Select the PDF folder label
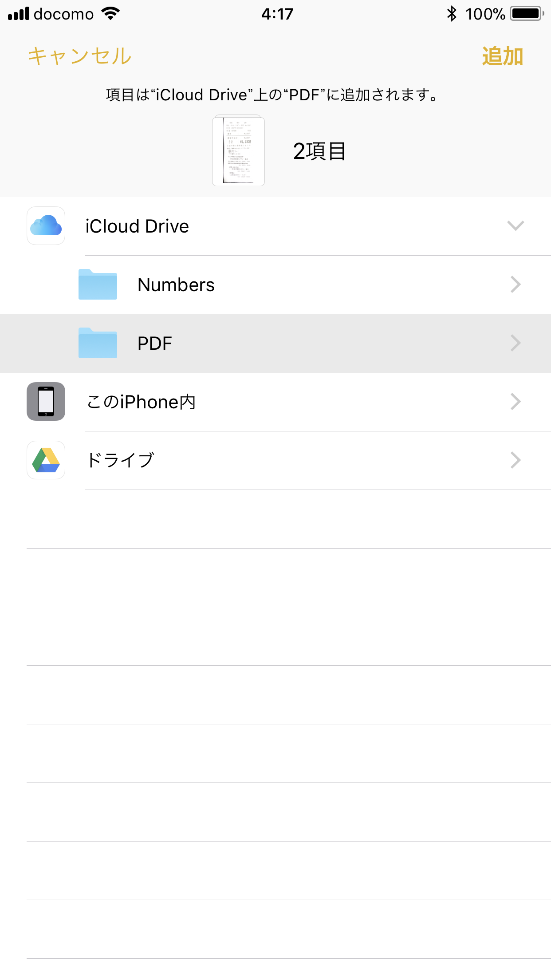 point(154,344)
